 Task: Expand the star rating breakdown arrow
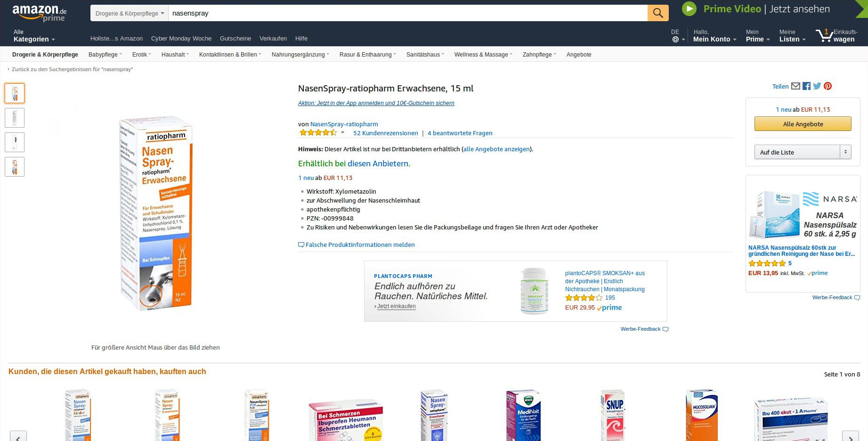click(x=342, y=133)
